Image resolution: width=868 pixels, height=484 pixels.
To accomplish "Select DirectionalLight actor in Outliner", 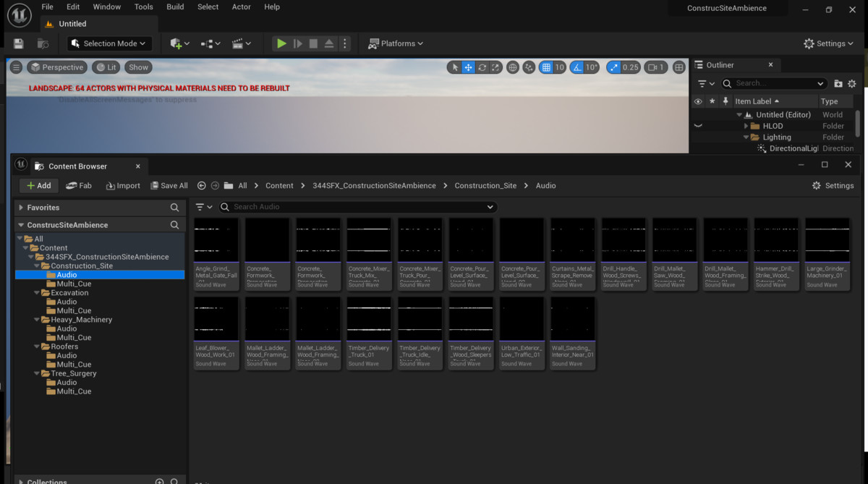I will pos(793,148).
